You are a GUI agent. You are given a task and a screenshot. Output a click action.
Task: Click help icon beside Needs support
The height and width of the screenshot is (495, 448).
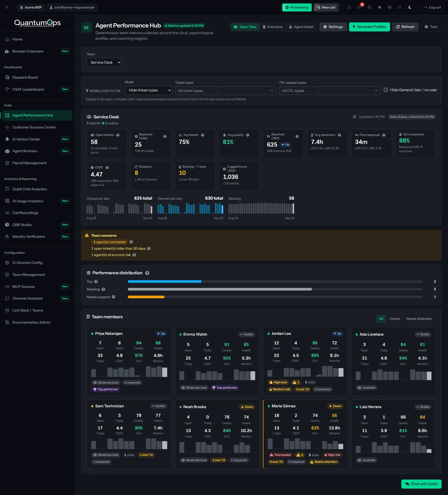113,297
